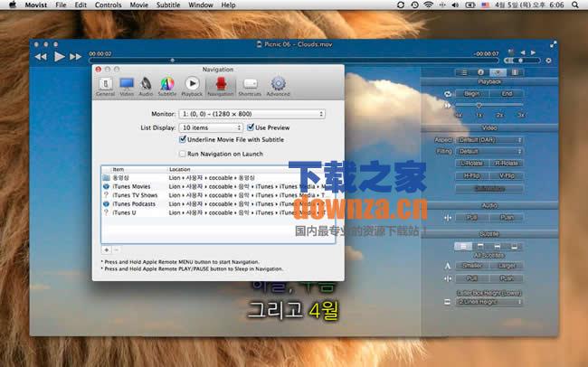588x367 pixels.
Task: Select the center subtitle position toggle
Action: 498,246
